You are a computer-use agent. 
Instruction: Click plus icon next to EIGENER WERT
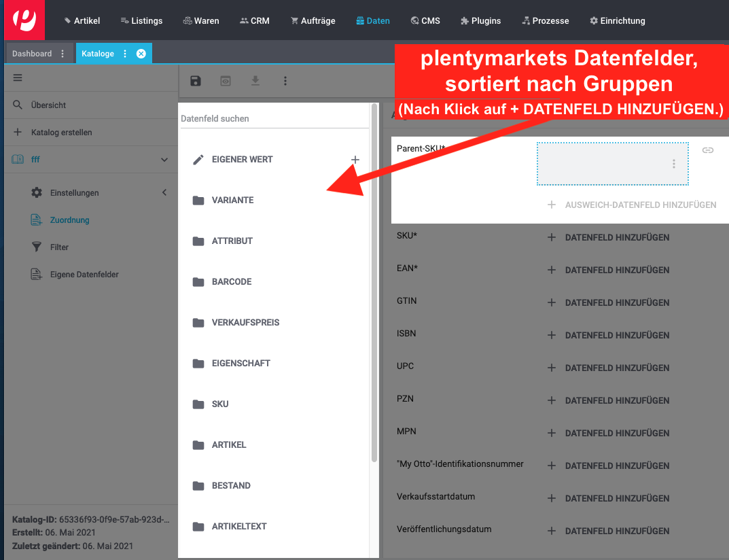pyautogui.click(x=355, y=160)
